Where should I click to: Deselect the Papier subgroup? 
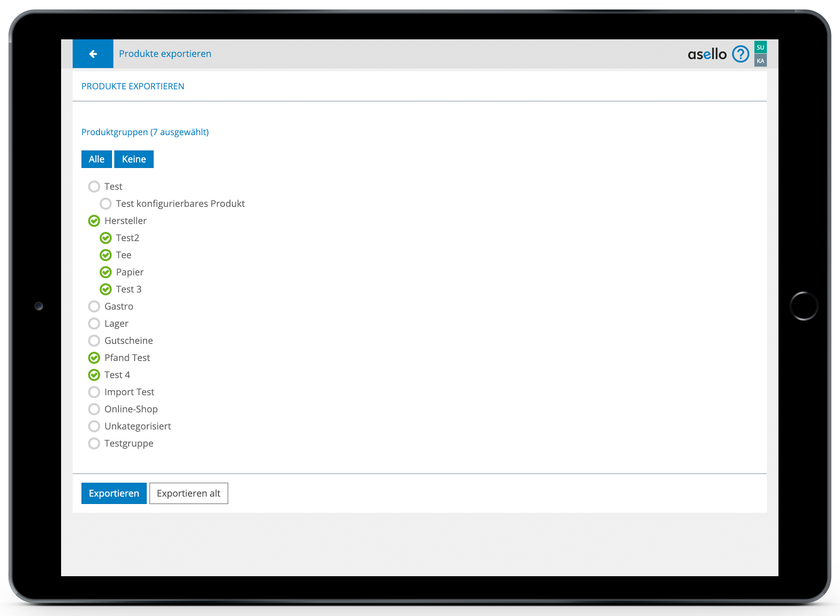click(x=106, y=272)
